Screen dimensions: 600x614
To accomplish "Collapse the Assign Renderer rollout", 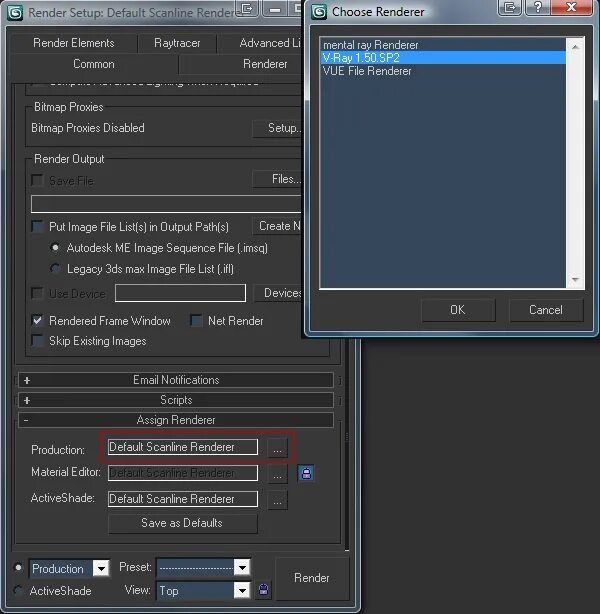I will pos(176,420).
